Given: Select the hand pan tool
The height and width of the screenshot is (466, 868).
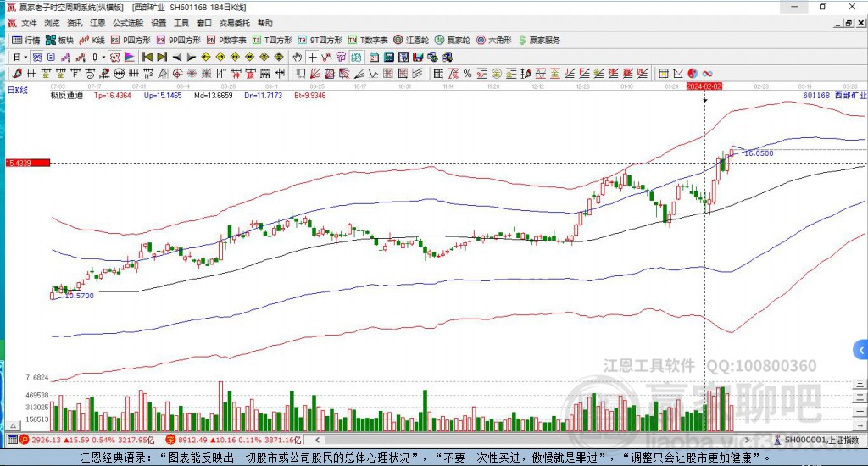Looking at the screenshot, I should click(x=298, y=57).
